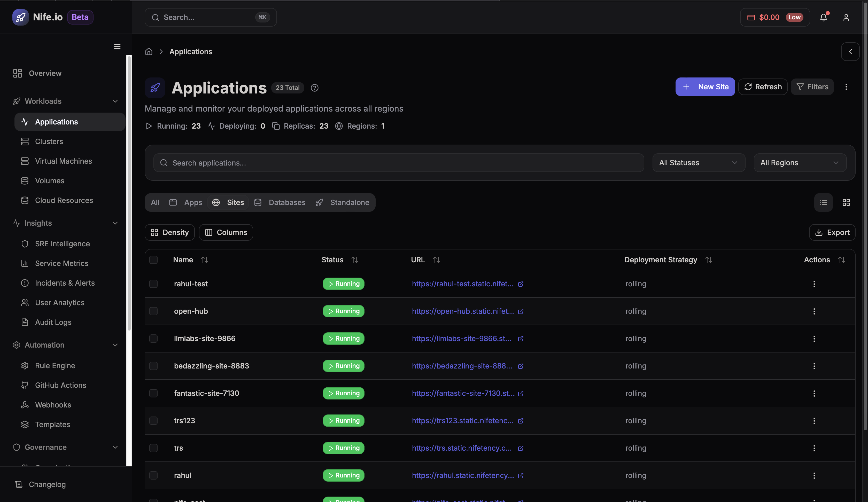The height and width of the screenshot is (502, 868).
Task: Open the All Statuses dropdown
Action: point(698,163)
